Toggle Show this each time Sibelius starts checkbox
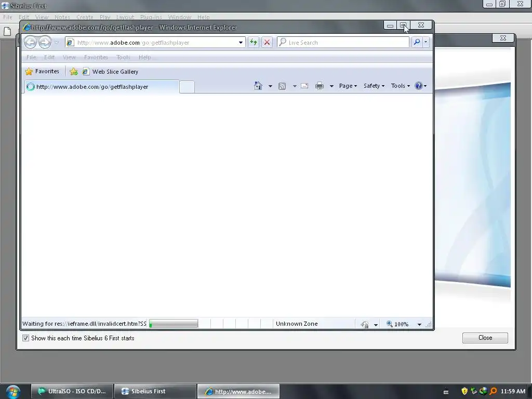 pos(26,338)
